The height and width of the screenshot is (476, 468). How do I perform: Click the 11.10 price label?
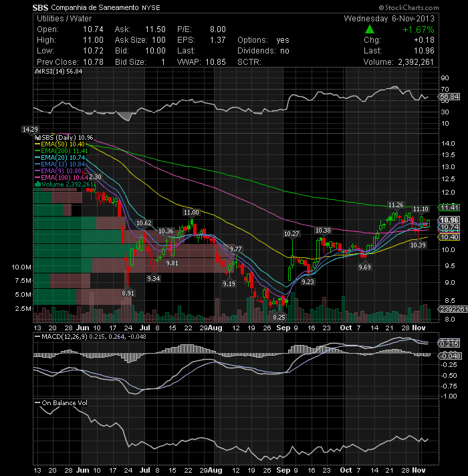[x=421, y=209]
